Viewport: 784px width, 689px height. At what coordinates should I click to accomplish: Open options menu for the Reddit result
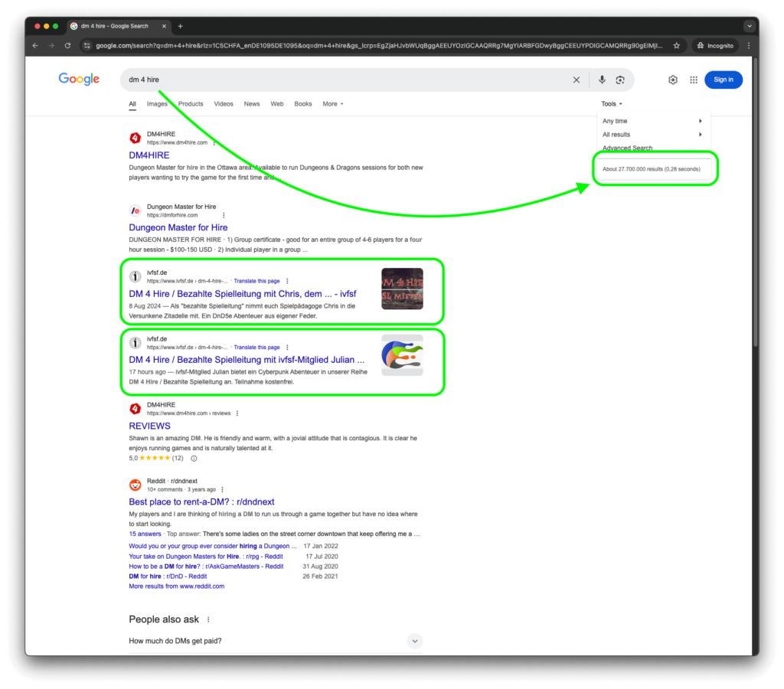click(222, 489)
